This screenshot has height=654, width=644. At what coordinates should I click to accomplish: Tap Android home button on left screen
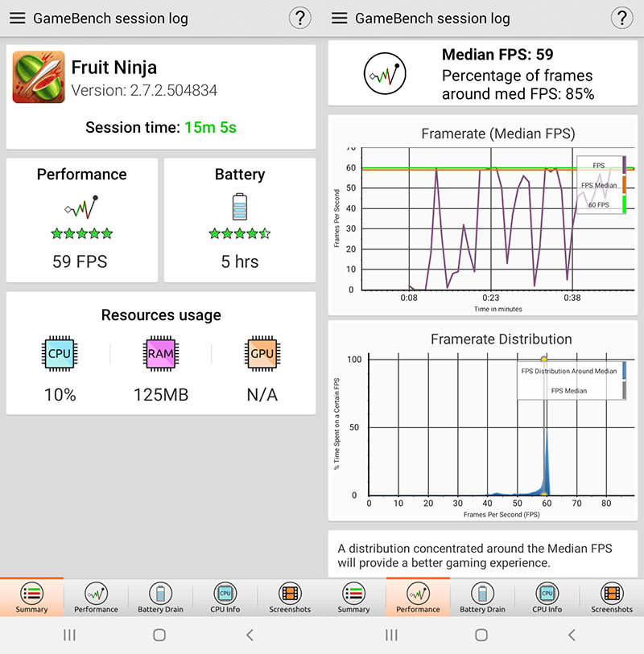159,635
